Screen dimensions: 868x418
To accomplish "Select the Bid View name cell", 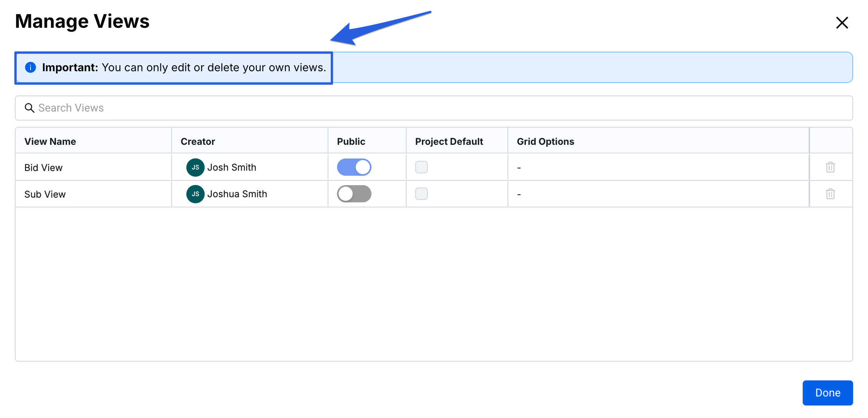I will (93, 168).
